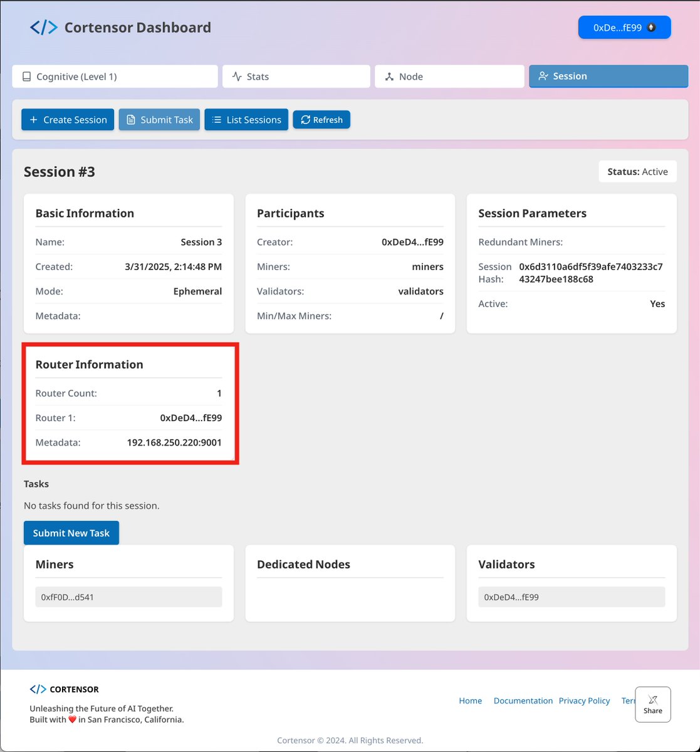Select the Session tab
Screen dimensions: 700x752
609,76
